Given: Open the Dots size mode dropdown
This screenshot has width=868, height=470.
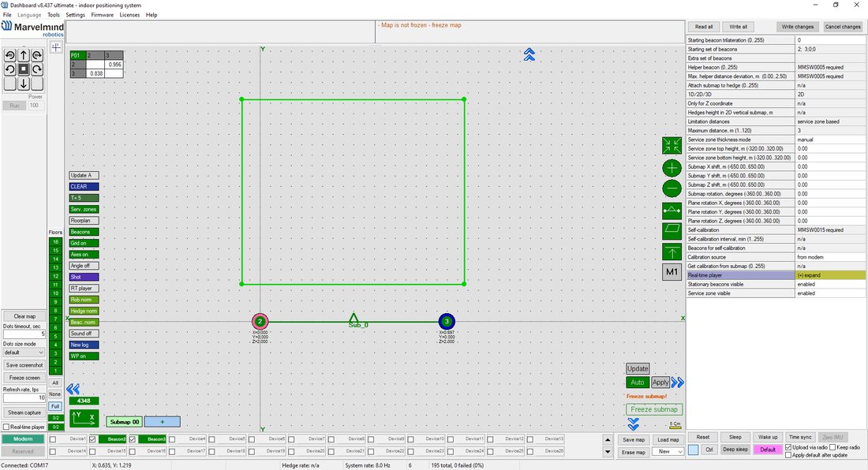Looking at the screenshot, I should [24, 352].
